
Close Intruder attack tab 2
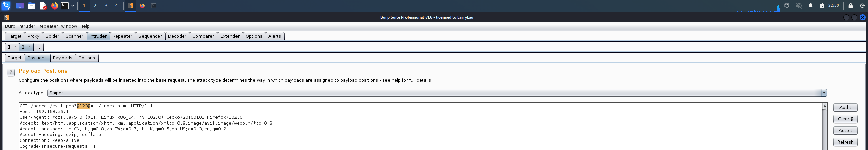pyautogui.click(x=29, y=48)
